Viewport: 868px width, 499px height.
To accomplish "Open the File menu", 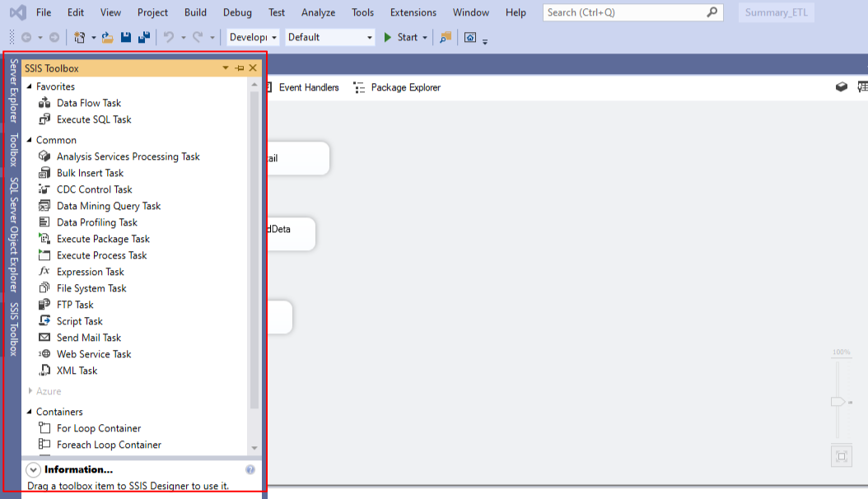I will tap(44, 12).
